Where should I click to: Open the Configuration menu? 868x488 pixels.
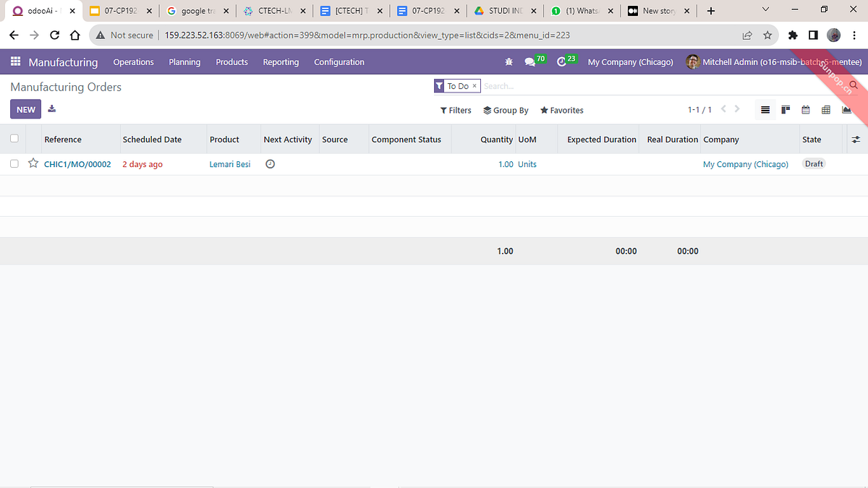click(339, 62)
